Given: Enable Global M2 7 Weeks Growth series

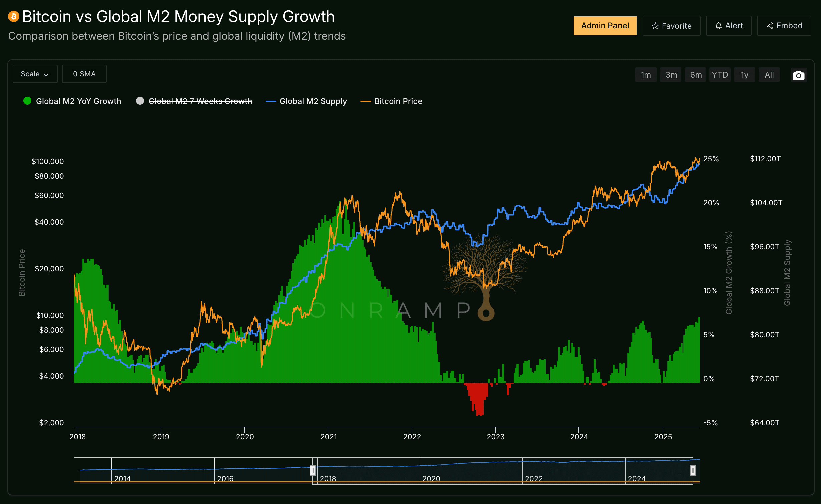Looking at the screenshot, I should (200, 101).
